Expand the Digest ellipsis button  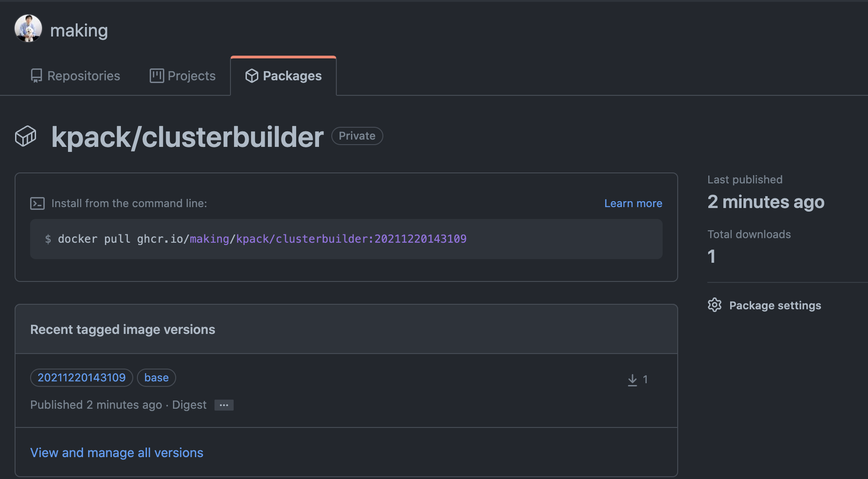pos(224,405)
